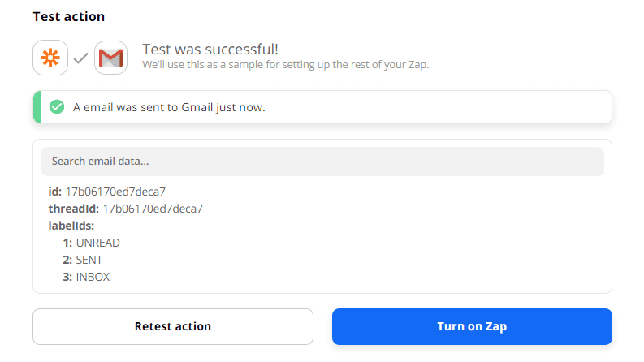644x362 pixels.
Task: Focus the Search email data field
Action: pos(322,162)
